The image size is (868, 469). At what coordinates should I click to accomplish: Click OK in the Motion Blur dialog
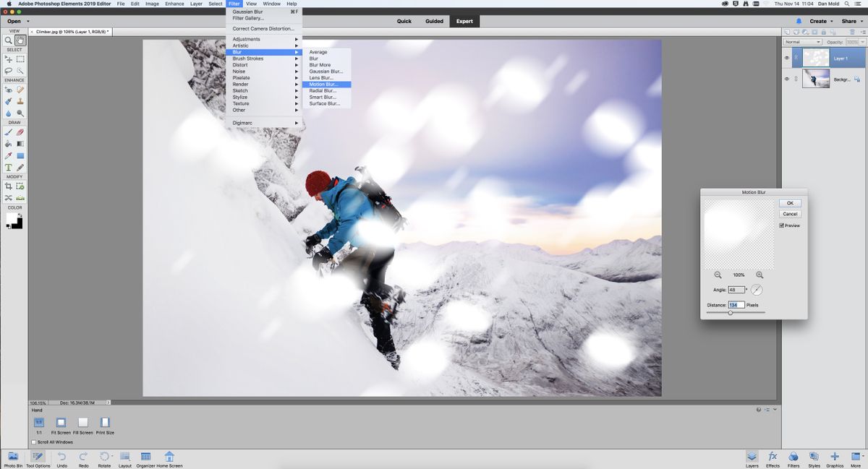pos(791,202)
